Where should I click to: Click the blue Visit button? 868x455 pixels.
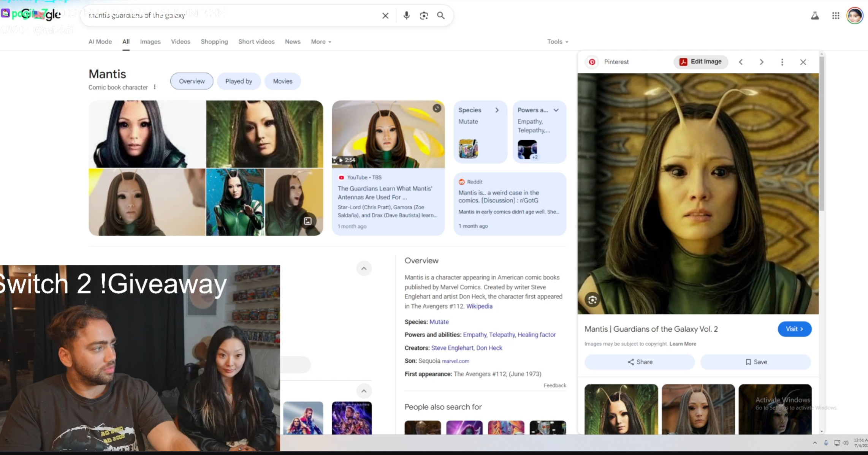coord(795,329)
